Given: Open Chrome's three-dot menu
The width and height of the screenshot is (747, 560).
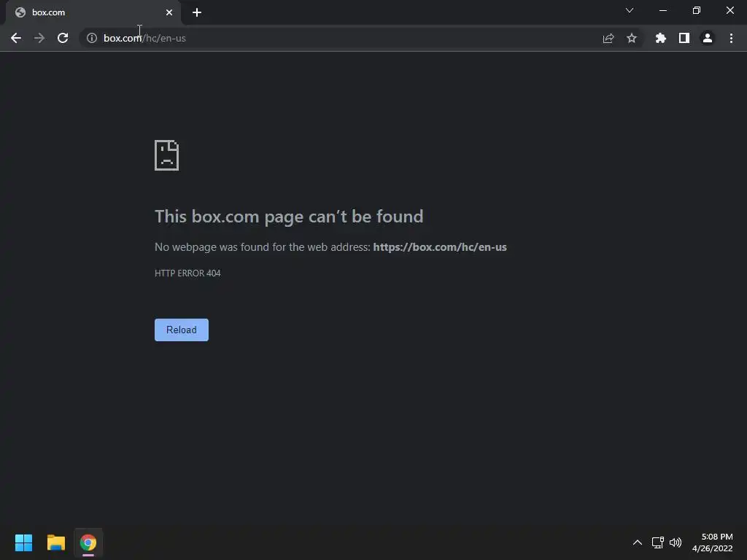Looking at the screenshot, I should (731, 38).
